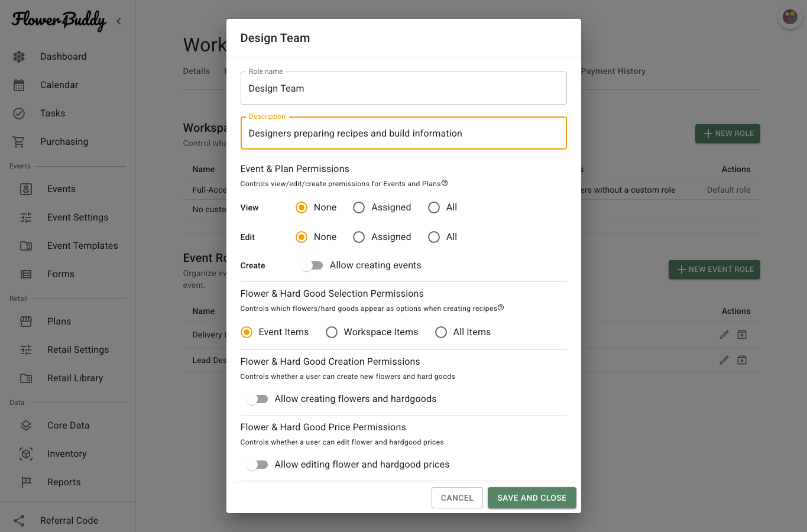This screenshot has height=532, width=807.
Task: Click the Event Templates folder icon
Action: pos(26,246)
